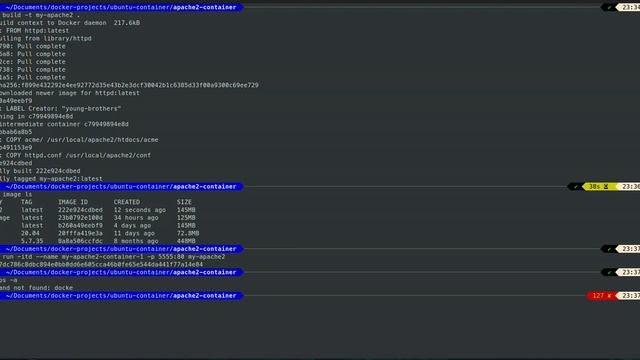Select 'uild context to Docker daemon 217.6kB' line
Viewport: 640px width, 360px height.
(x=70, y=23)
